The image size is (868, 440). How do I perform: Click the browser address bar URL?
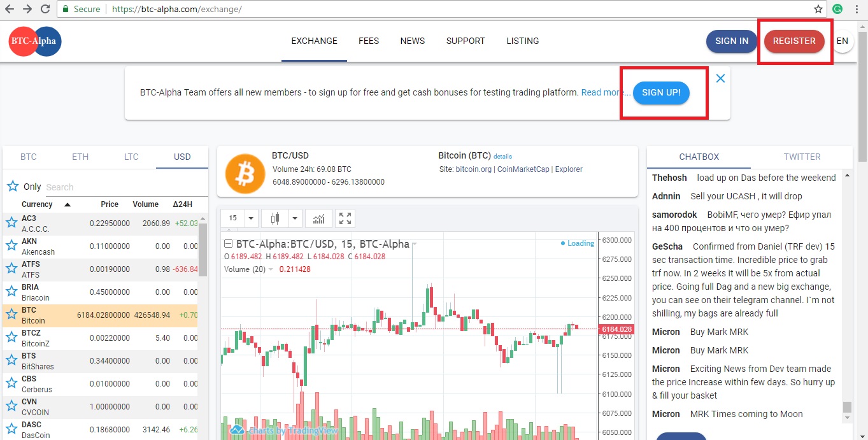pos(176,10)
